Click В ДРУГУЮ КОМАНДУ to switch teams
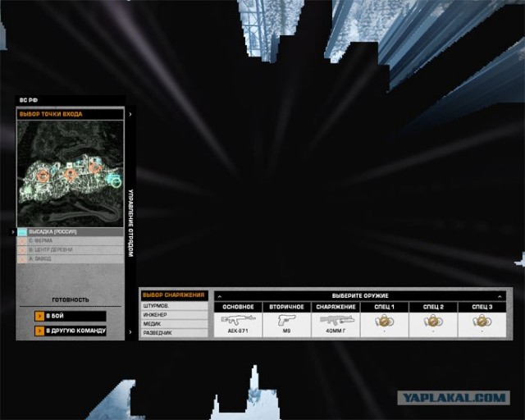This screenshot has width=525, height=420. 71,331
